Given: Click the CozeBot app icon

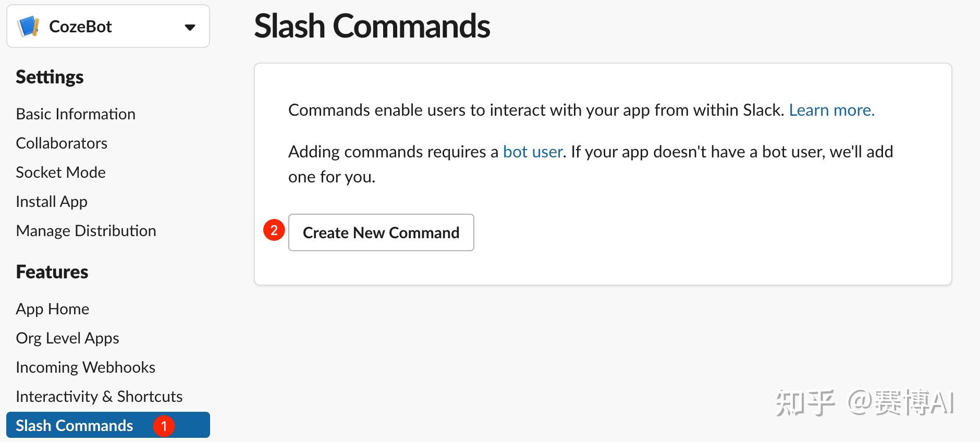Looking at the screenshot, I should (x=28, y=27).
